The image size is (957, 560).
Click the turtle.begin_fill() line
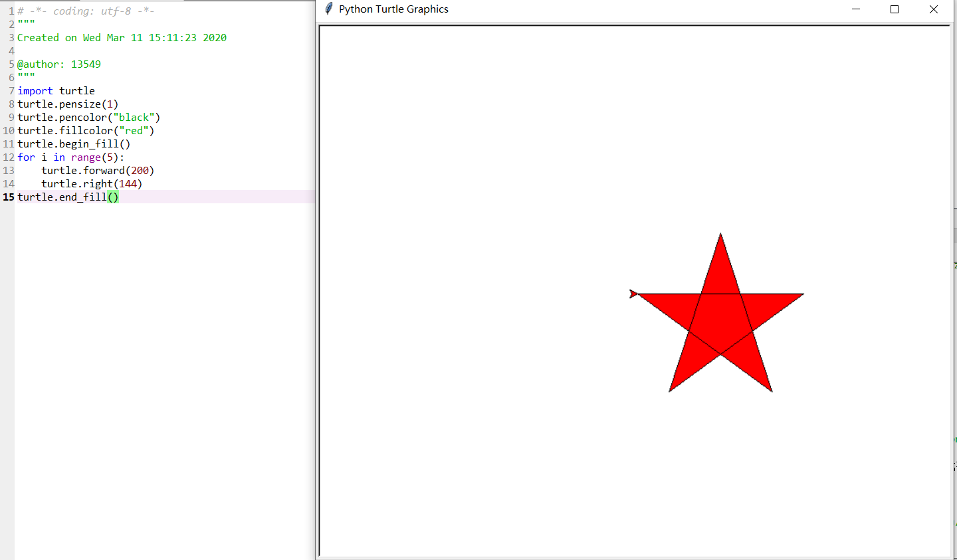74,144
